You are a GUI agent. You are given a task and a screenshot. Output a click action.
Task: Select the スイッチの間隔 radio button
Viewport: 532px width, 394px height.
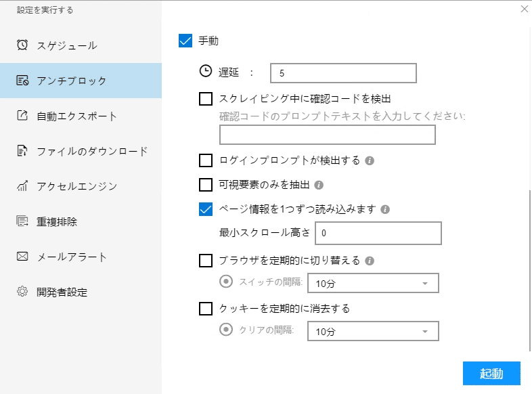tap(226, 282)
